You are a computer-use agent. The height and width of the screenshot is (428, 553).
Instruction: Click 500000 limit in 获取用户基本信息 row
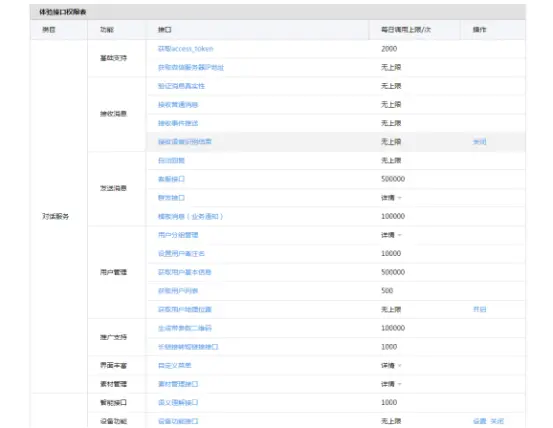pos(393,272)
